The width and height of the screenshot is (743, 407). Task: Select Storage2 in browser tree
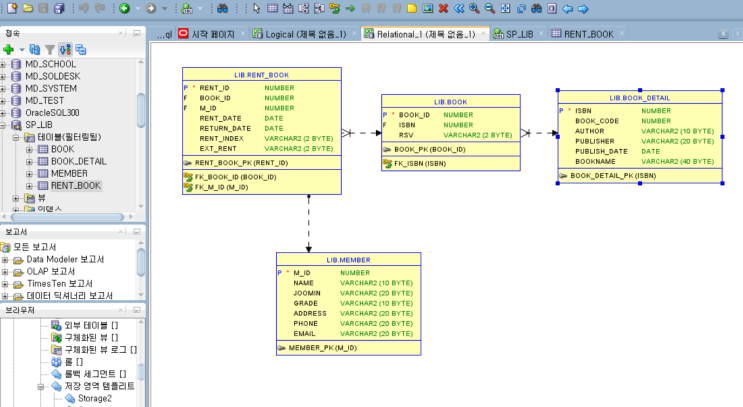[x=95, y=398]
